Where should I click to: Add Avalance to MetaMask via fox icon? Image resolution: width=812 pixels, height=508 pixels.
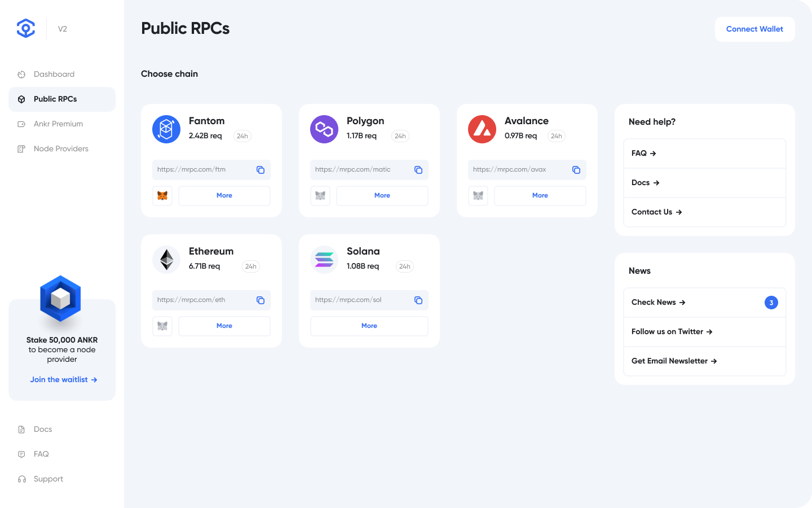(478, 196)
